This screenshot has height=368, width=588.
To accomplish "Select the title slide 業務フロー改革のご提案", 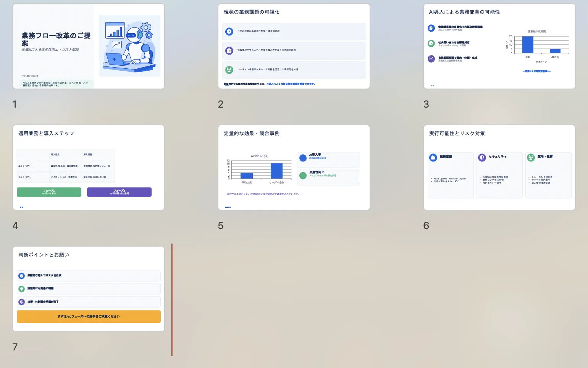I will coord(89,46).
